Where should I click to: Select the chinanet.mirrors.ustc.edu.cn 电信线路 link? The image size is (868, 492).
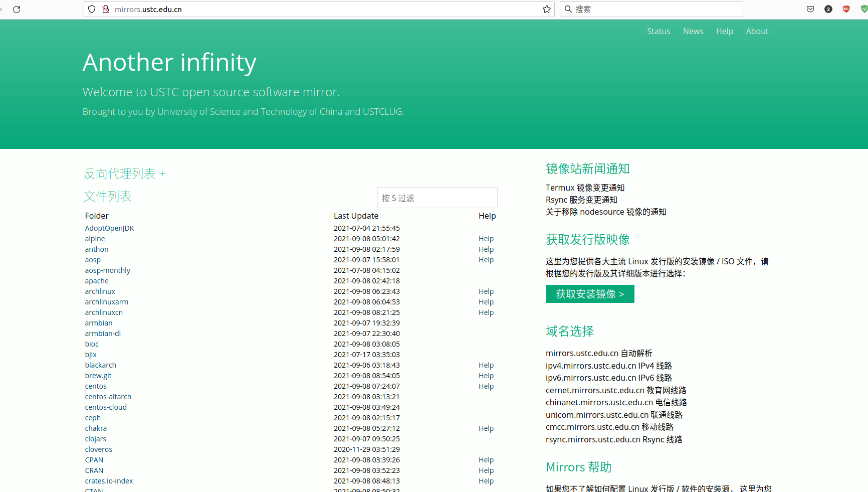[x=616, y=402]
